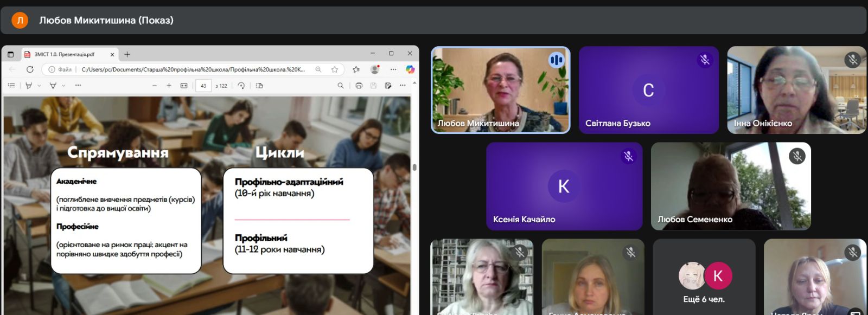The image size is (868, 315).
Task: Star this page as a favorite
Action: point(335,69)
